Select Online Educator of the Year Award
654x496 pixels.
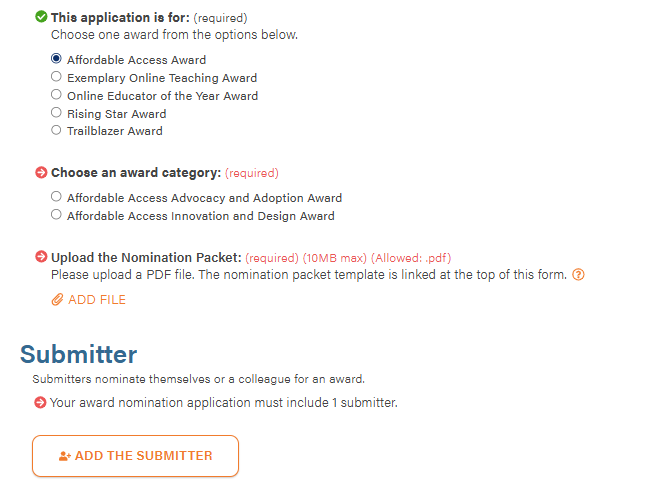click(57, 95)
